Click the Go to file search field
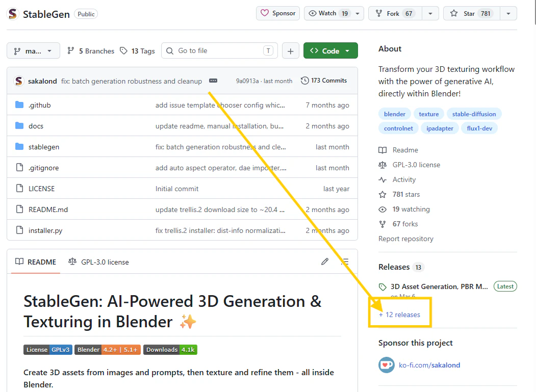Image resolution: width=536 pixels, height=392 pixels. click(219, 51)
